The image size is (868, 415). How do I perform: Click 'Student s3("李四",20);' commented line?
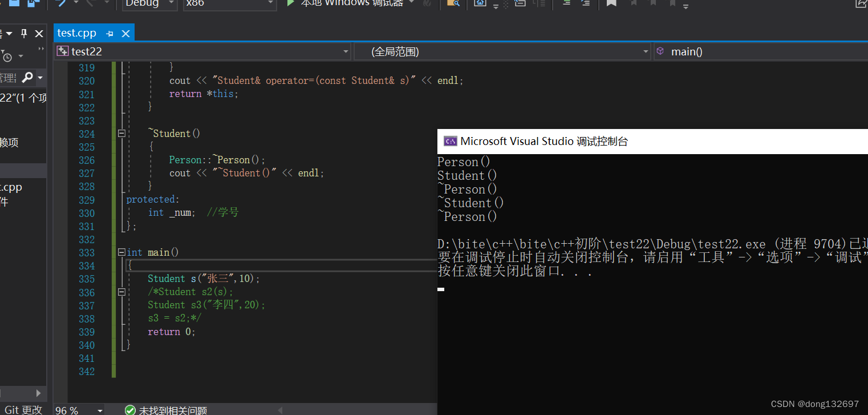(206, 305)
